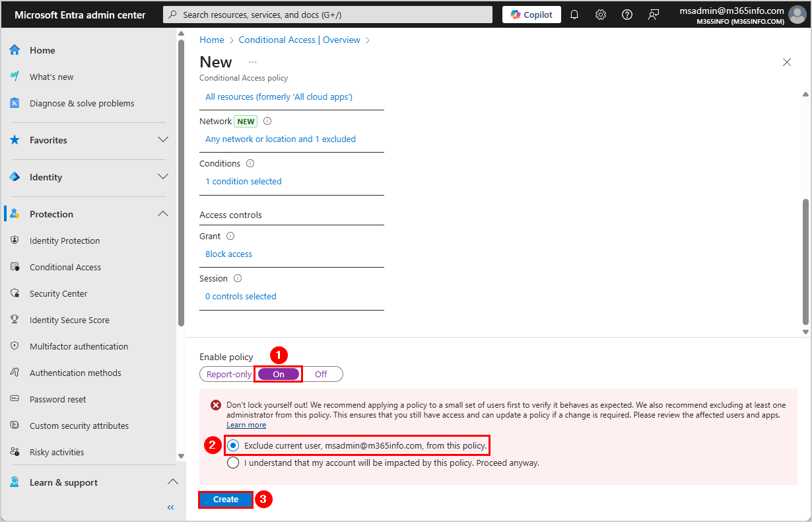The height and width of the screenshot is (522, 812).
Task: Open All resources link
Action: [x=279, y=96]
